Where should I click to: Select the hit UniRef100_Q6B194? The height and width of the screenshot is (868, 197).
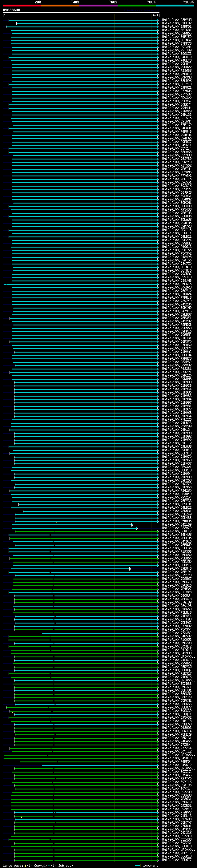click(x=176, y=572)
